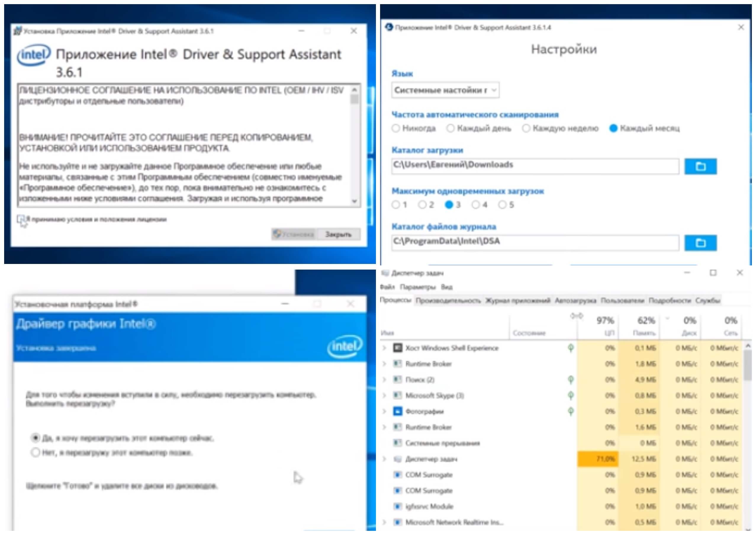Click green leaf status icon on Фотографии row
Screen dimensions: 756x535
pyautogui.click(x=571, y=411)
